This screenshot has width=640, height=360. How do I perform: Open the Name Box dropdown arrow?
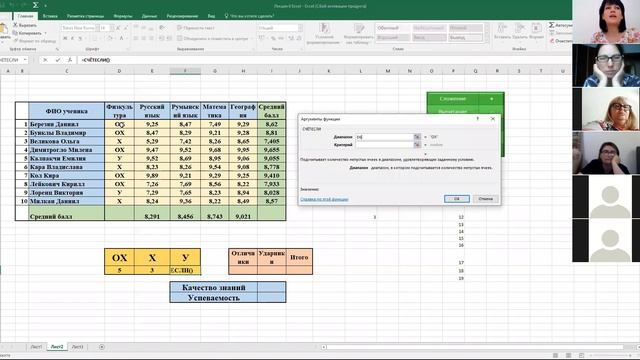[x=25, y=60]
